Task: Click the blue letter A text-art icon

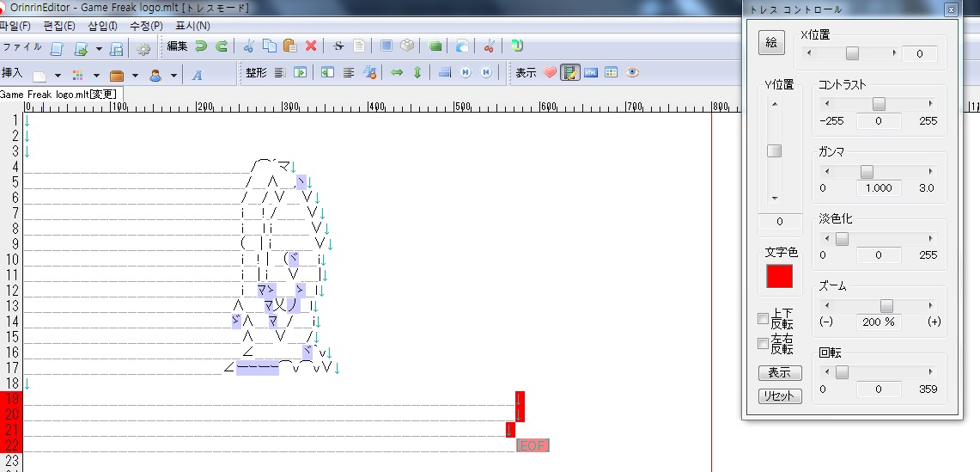Action: pyautogui.click(x=197, y=75)
